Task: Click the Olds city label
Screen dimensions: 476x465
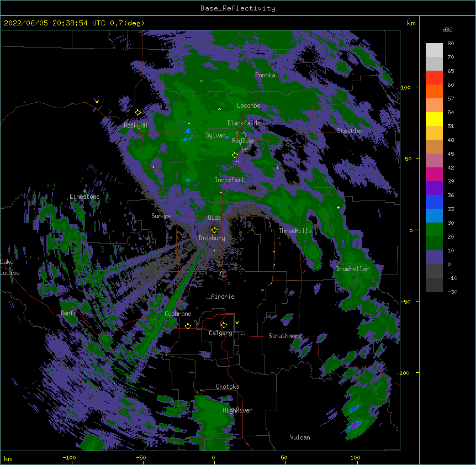Action: [x=214, y=218]
